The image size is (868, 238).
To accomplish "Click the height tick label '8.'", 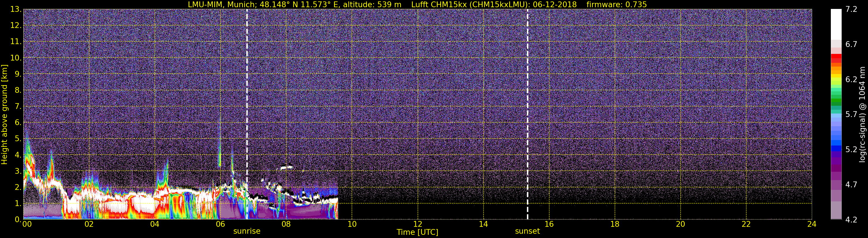I will (x=18, y=90).
